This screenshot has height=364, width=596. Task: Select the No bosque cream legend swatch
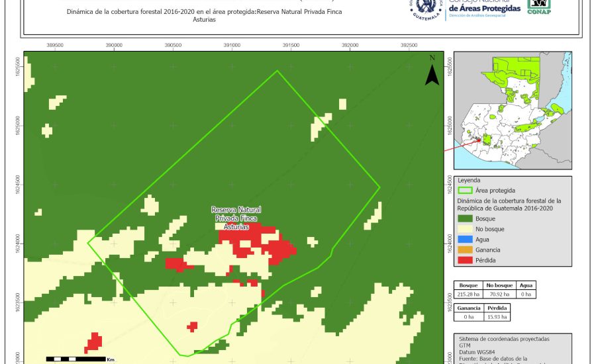coord(466,229)
